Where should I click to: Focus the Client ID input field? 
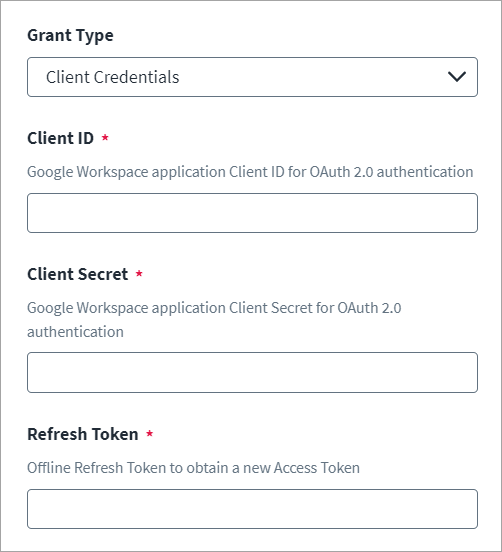(x=252, y=213)
